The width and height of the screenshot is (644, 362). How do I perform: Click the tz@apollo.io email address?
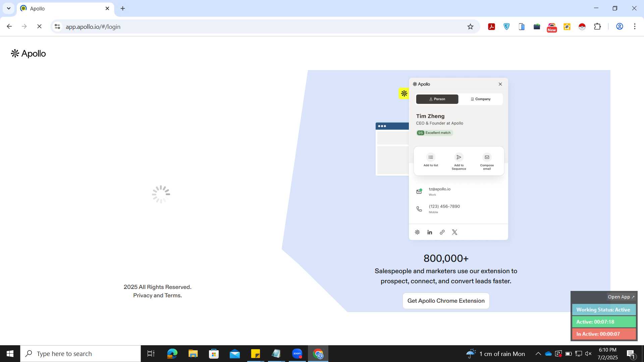[x=439, y=189]
